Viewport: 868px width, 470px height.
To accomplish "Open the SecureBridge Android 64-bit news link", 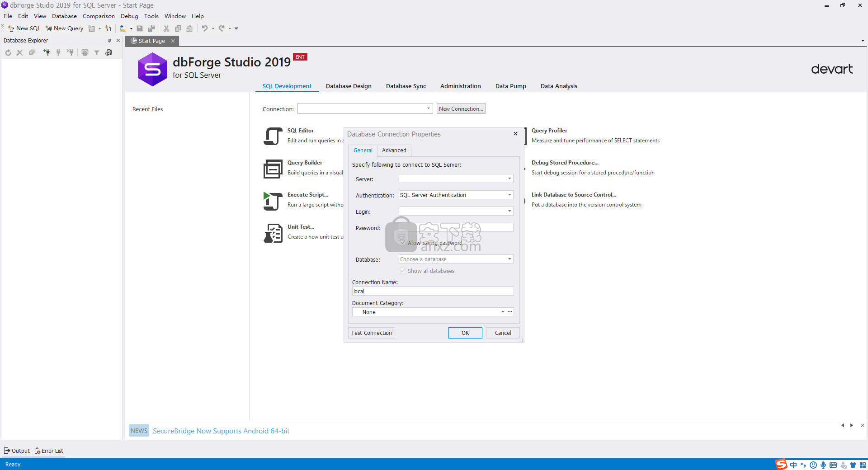I will click(221, 431).
